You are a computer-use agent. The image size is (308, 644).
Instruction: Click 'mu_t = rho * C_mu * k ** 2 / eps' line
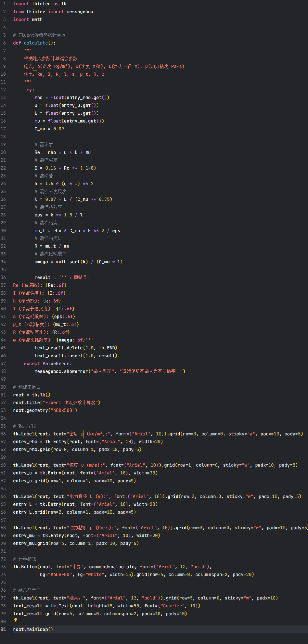(77, 231)
